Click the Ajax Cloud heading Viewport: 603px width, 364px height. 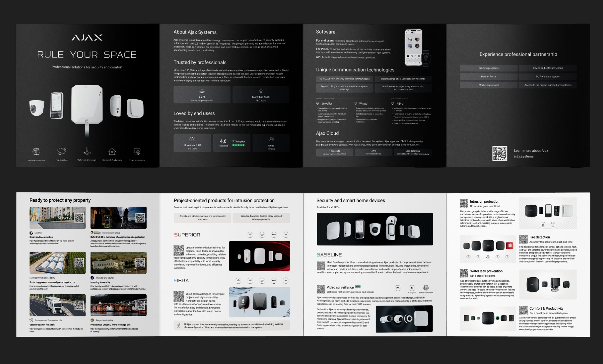(327, 133)
